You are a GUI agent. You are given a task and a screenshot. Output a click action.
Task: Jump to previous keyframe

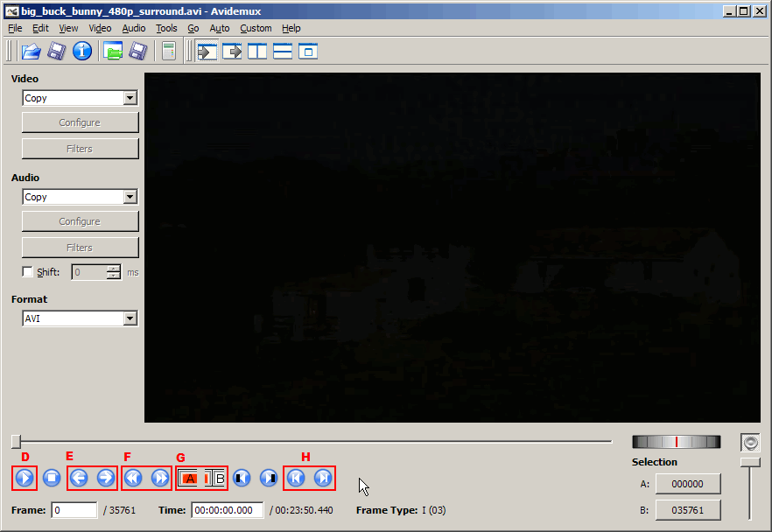click(x=133, y=478)
